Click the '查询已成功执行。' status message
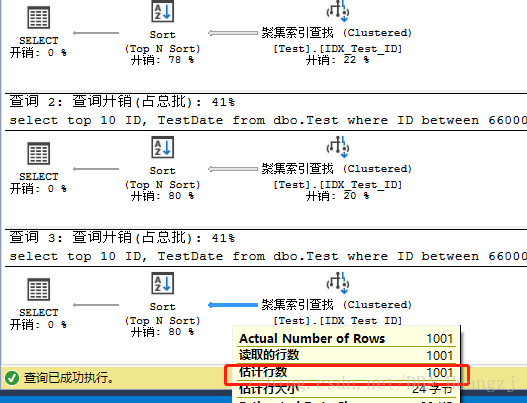This screenshot has height=403, width=527. (x=69, y=378)
